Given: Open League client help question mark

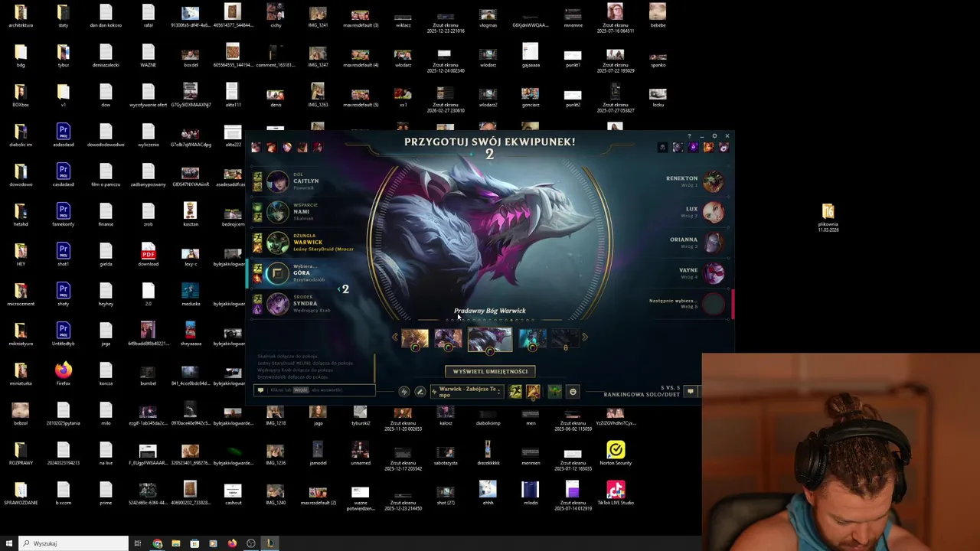Looking at the screenshot, I should tap(689, 136).
